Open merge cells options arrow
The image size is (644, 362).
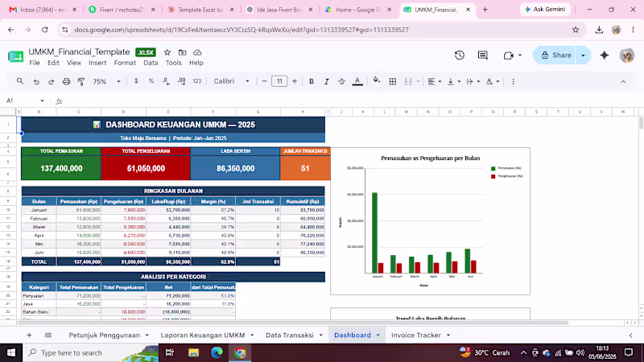[418, 81]
